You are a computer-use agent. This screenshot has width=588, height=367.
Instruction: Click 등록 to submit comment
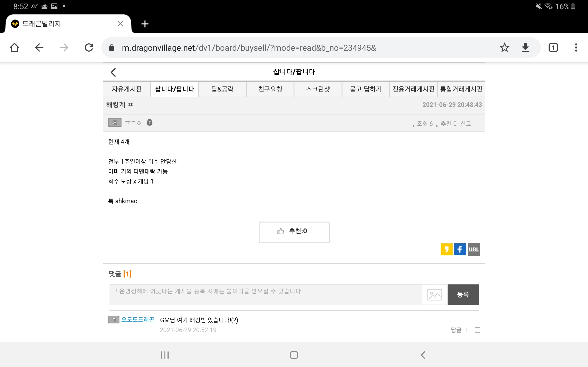(x=463, y=295)
